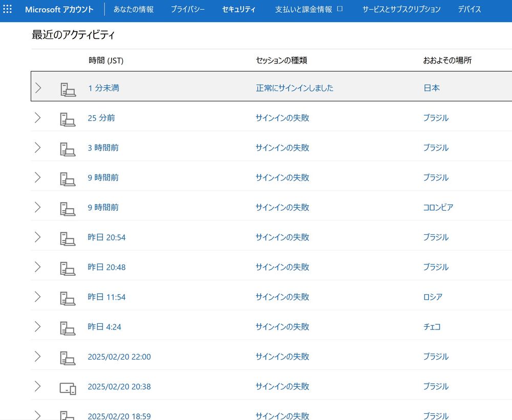The width and height of the screenshot is (512, 420).
Task: Click device icon in 昨日 4:24 row
Action: (x=68, y=328)
